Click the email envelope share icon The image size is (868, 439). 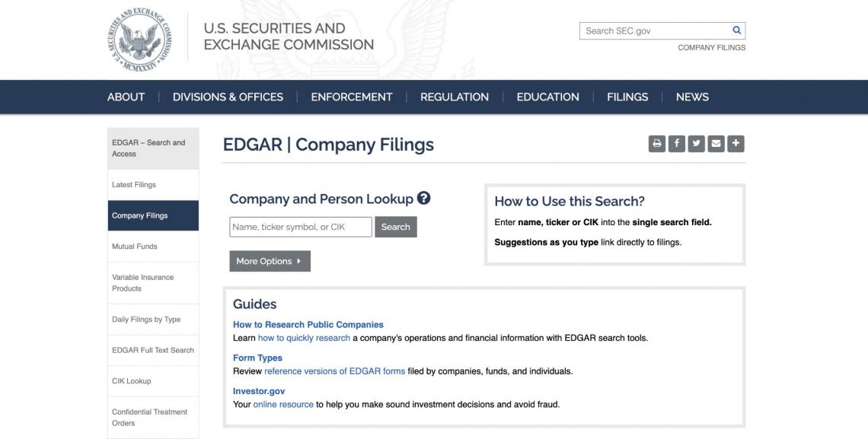[x=716, y=143]
